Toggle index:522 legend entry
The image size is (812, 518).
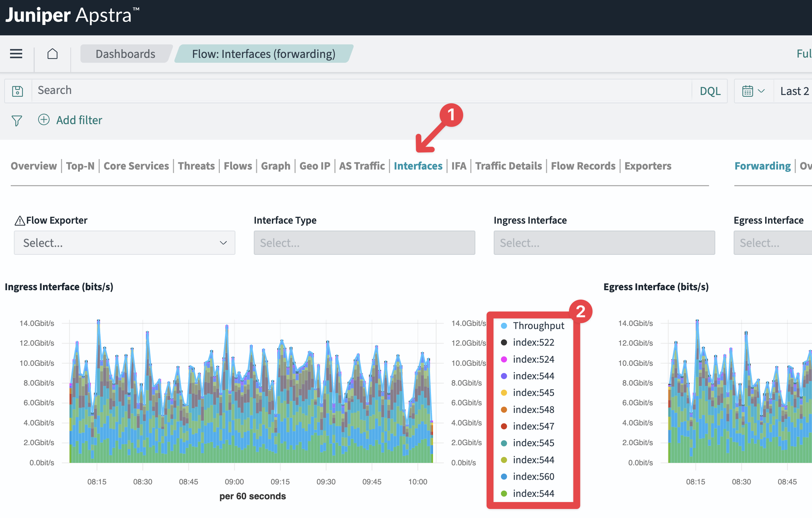click(528, 343)
